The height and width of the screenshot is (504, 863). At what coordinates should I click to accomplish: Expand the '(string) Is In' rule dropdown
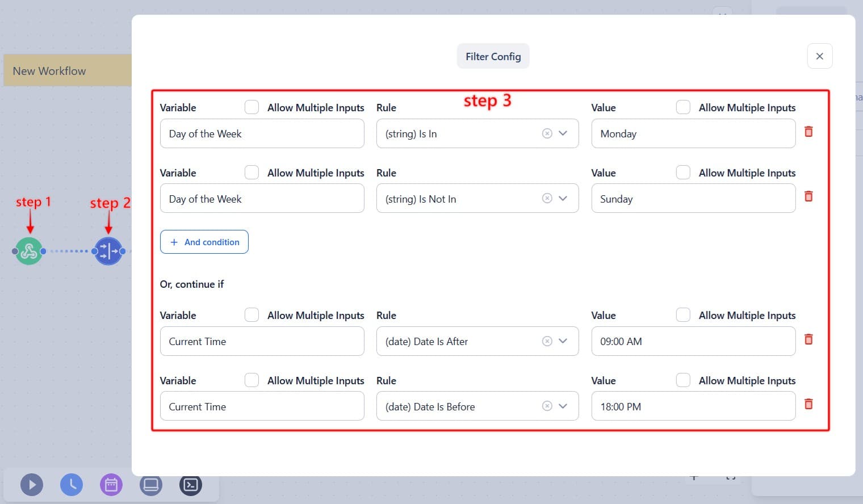point(563,133)
